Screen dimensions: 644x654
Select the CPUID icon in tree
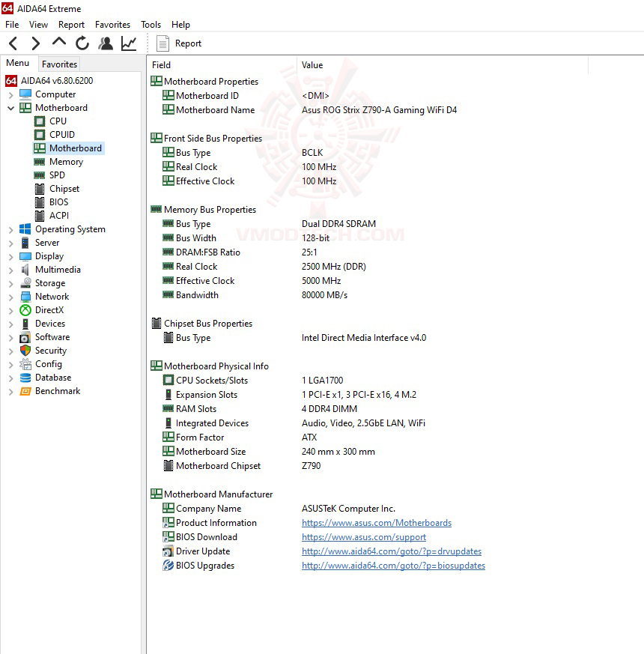pos(40,135)
